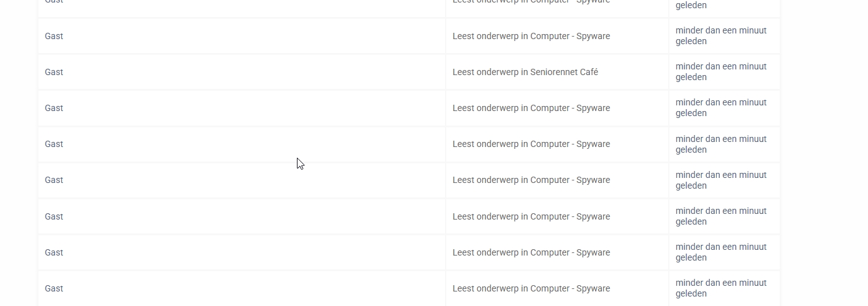Open Spyware topic directly above Seniorennet Café row
This screenshot has height=306, width=868.
pyautogui.click(x=531, y=36)
